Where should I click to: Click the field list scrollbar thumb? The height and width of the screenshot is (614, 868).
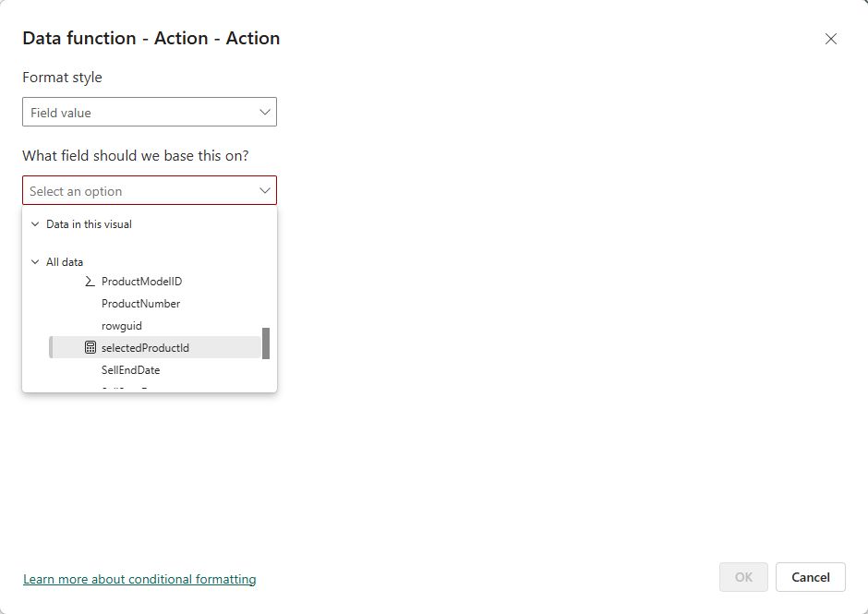coord(266,343)
